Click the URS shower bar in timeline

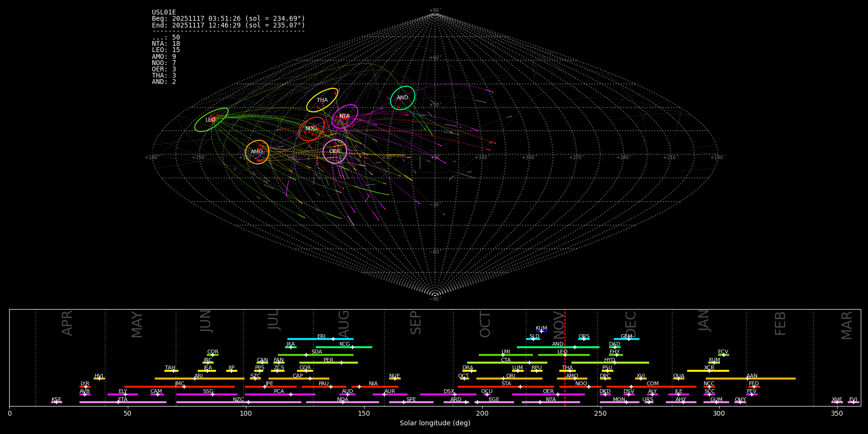point(649,402)
